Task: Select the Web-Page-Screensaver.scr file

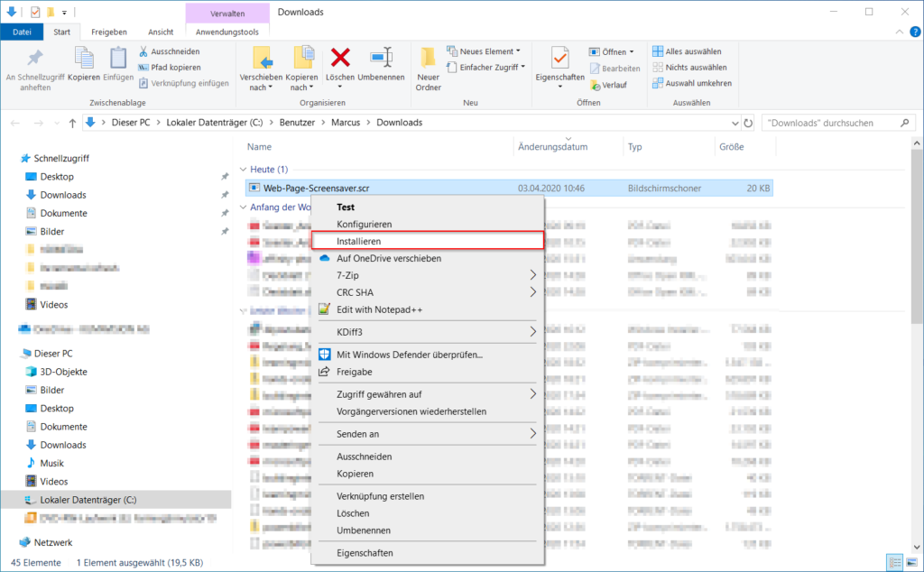Action: coord(509,188)
